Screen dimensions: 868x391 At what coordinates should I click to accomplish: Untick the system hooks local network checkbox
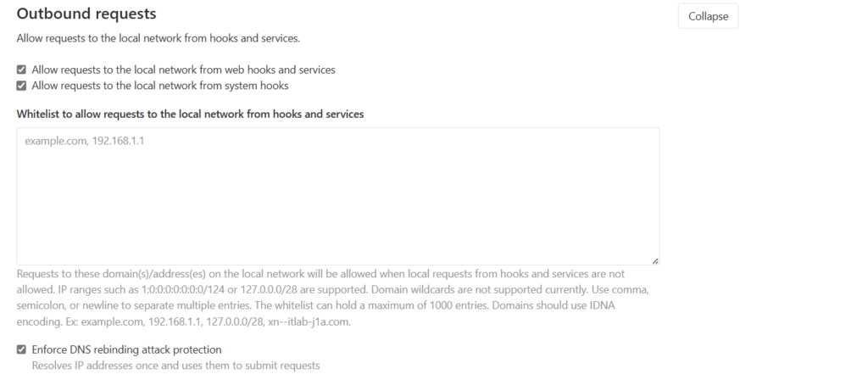tap(21, 86)
